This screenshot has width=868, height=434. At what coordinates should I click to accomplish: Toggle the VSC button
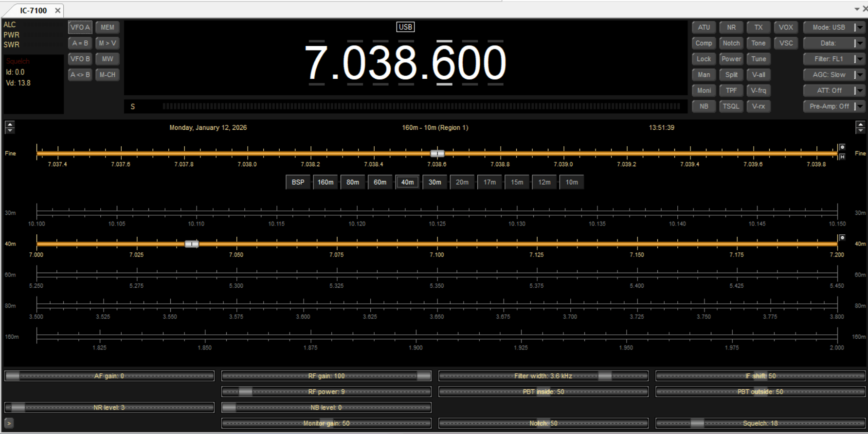click(x=786, y=43)
